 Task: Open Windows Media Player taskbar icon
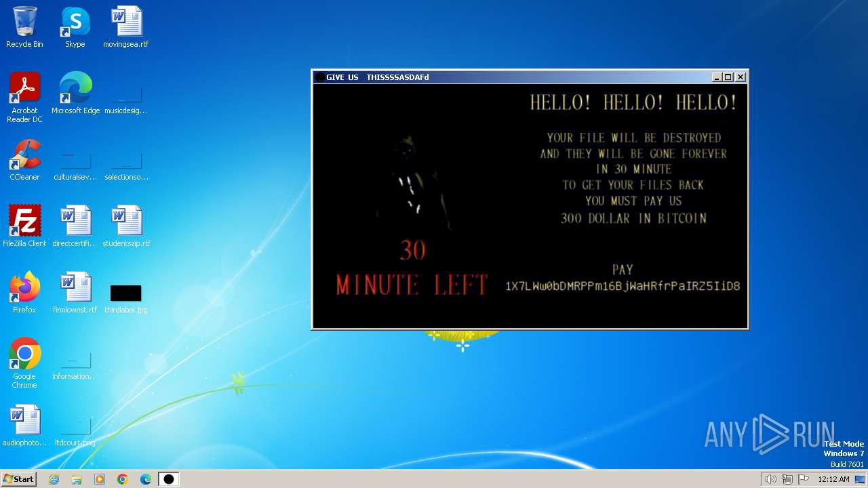(100, 479)
